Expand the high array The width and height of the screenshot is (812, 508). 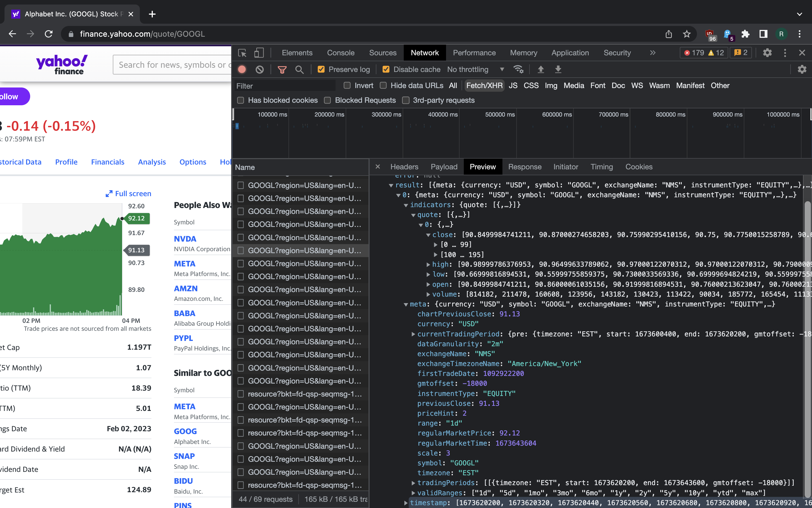click(x=428, y=265)
